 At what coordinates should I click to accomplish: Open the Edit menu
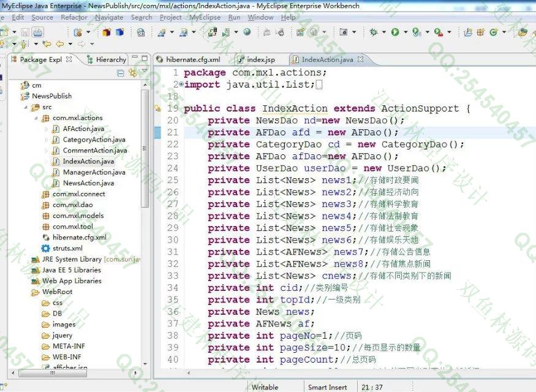click(x=18, y=17)
